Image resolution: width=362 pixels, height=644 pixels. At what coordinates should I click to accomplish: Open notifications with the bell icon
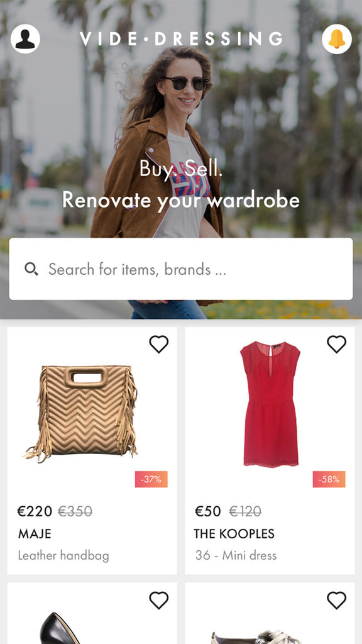click(337, 39)
